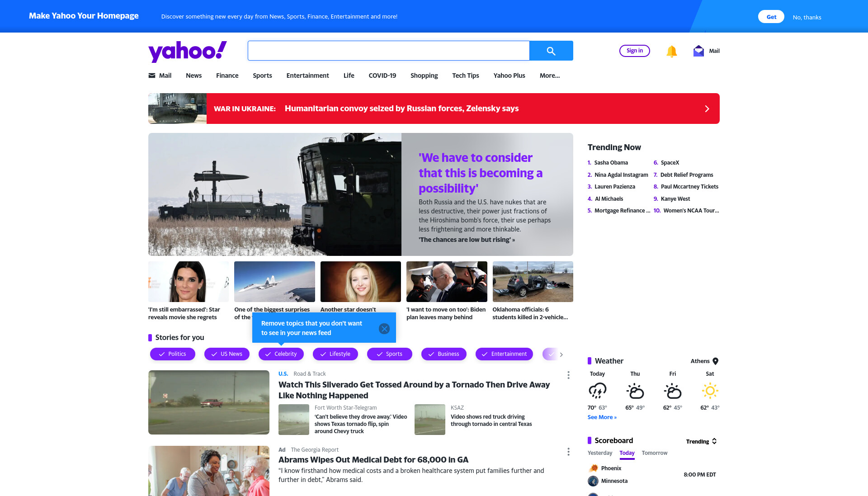Open Sandra Bullock story thumbnail
The height and width of the screenshot is (496, 868).
coord(189,282)
